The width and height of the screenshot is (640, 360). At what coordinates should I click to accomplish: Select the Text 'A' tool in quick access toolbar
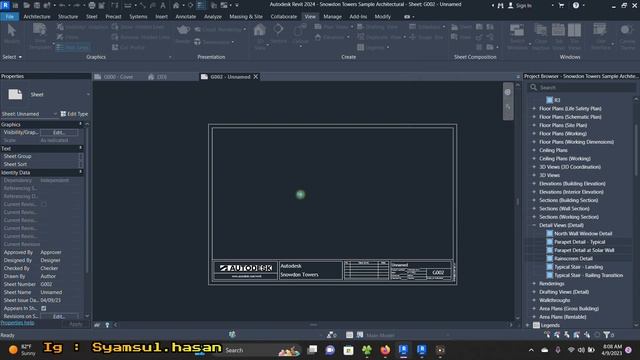click(x=163, y=5)
